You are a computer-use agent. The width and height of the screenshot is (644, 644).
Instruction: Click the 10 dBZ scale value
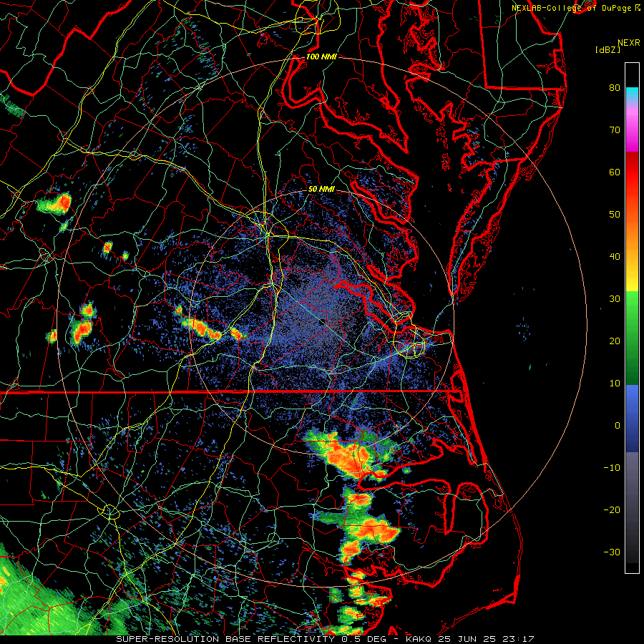click(615, 384)
